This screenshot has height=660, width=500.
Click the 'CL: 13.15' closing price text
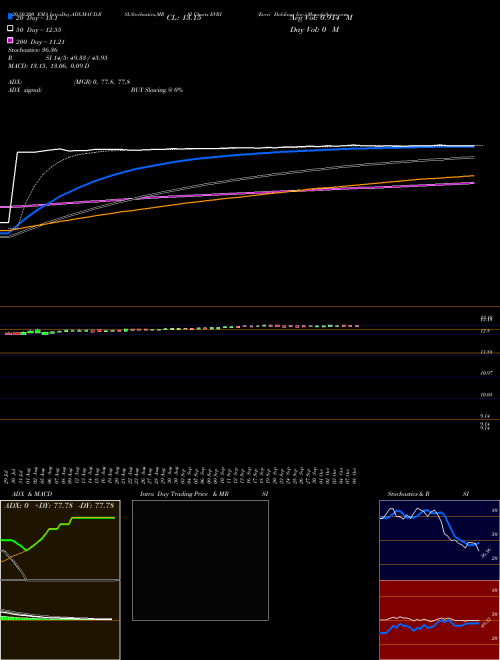(x=184, y=18)
